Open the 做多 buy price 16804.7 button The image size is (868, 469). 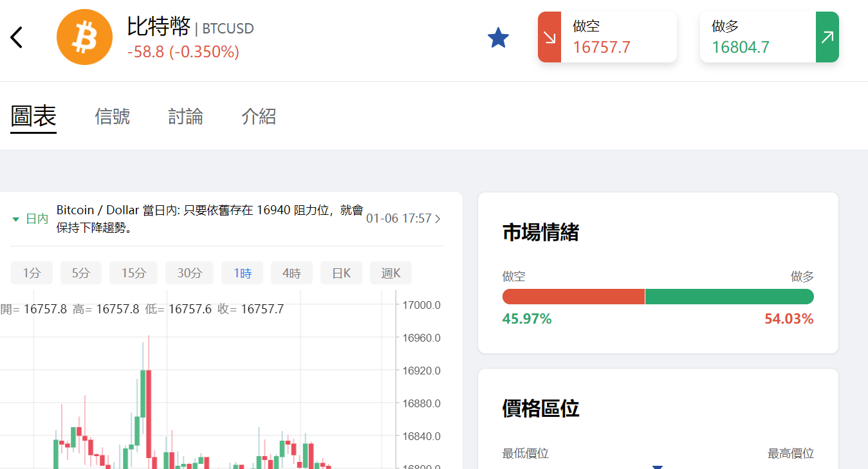click(x=770, y=37)
